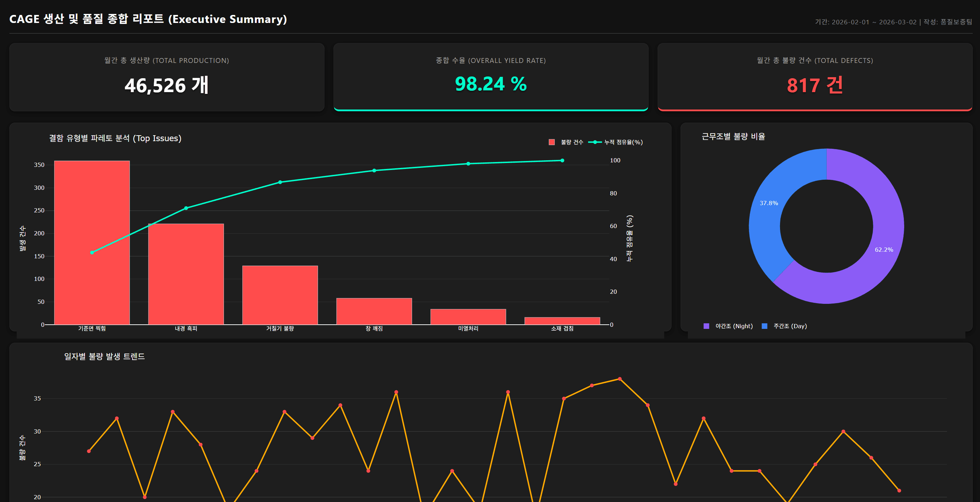
Task: Click the 기준면 찍힘 x-axis label
Action: 92,329
